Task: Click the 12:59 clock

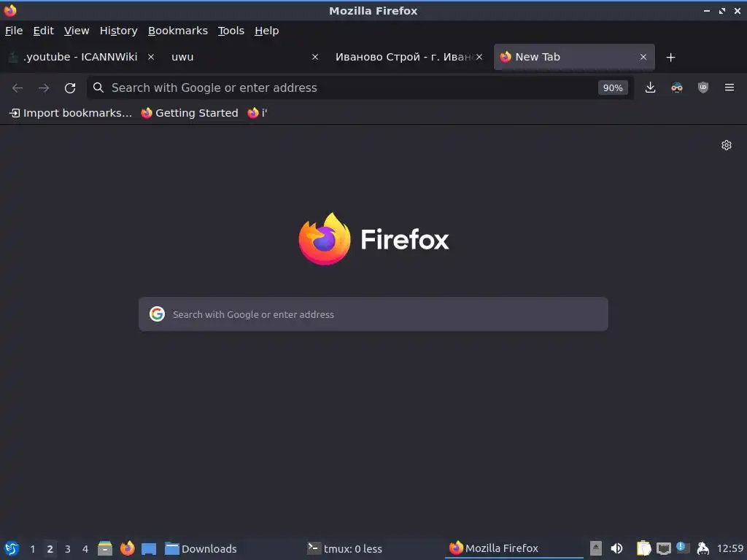Action: tap(729, 548)
